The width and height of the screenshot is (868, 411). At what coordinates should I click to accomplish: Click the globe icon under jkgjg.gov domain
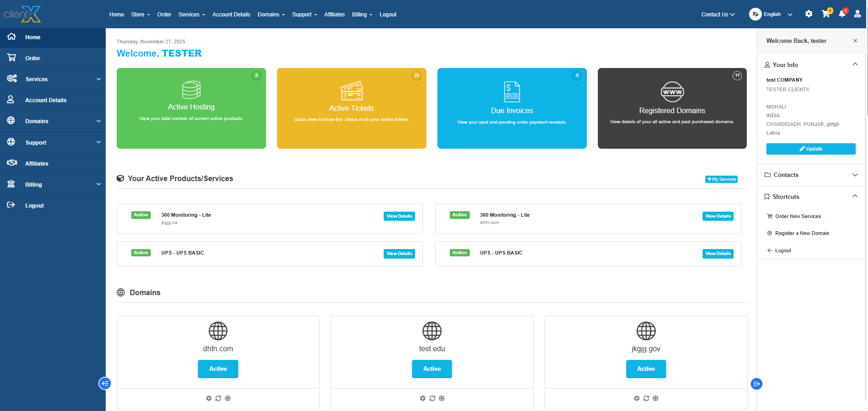point(655,398)
